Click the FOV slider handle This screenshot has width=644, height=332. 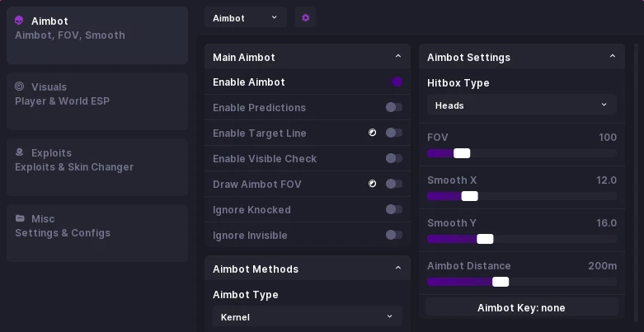click(x=462, y=153)
